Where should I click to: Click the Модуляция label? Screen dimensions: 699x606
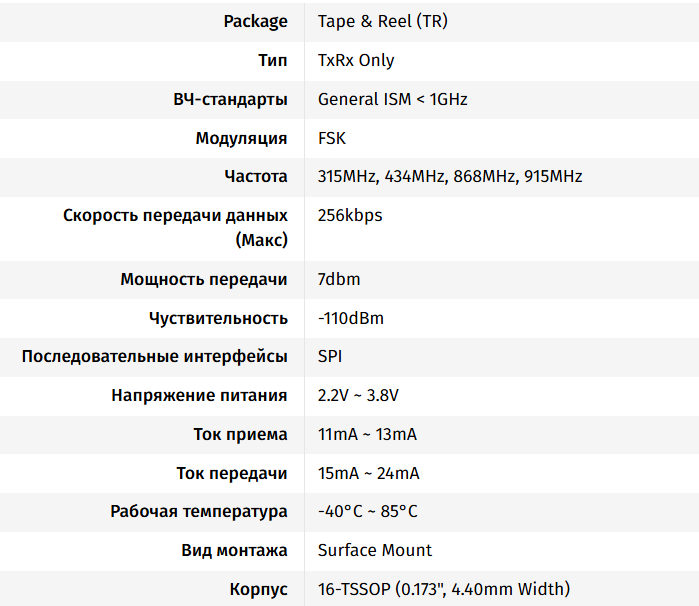click(x=241, y=138)
